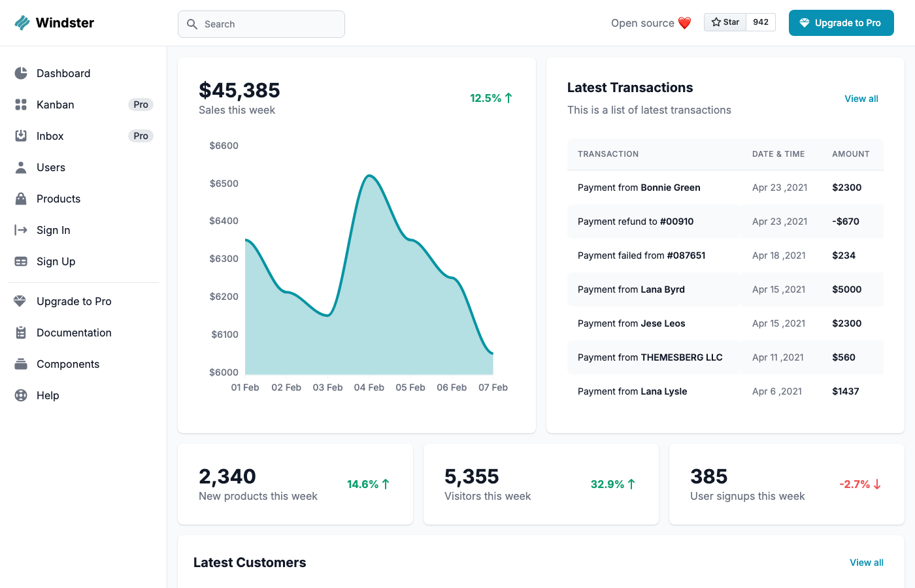Viewport: 915px width, 588px height.
Task: Select the Products lock icon
Action: pyautogui.click(x=22, y=199)
